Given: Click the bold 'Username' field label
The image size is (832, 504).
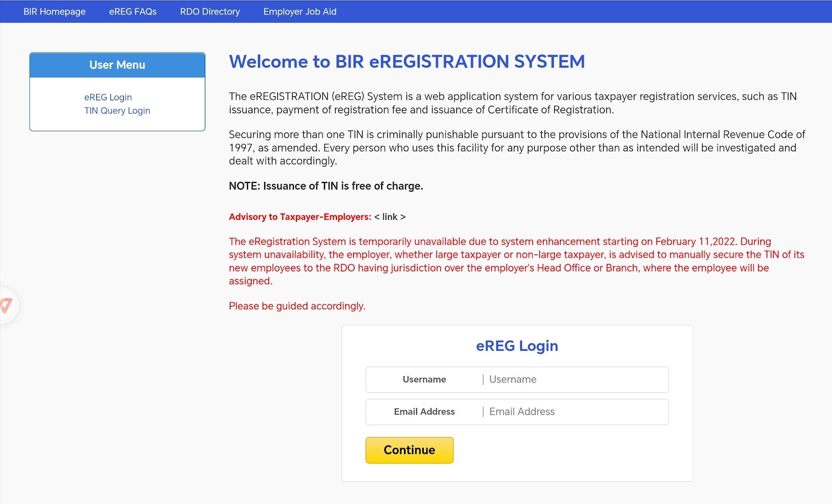Looking at the screenshot, I should tap(424, 380).
